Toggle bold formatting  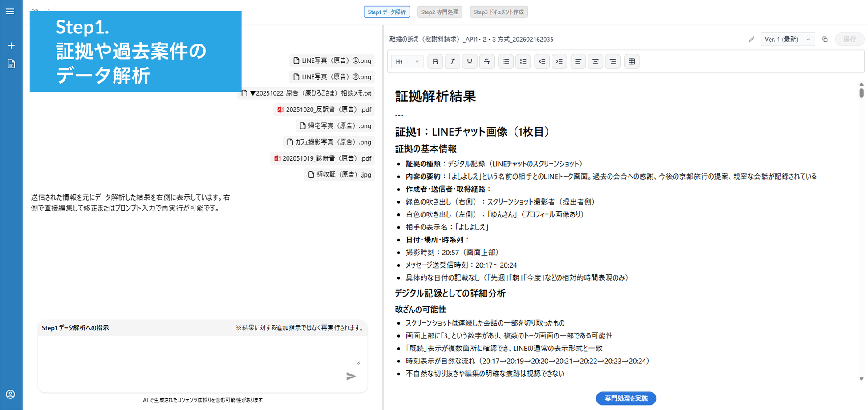[435, 62]
